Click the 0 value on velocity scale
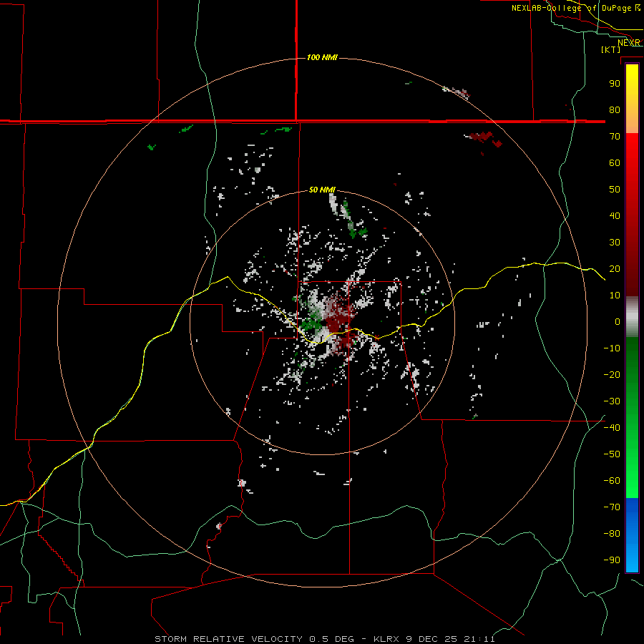The height and width of the screenshot is (644, 644). (618, 322)
